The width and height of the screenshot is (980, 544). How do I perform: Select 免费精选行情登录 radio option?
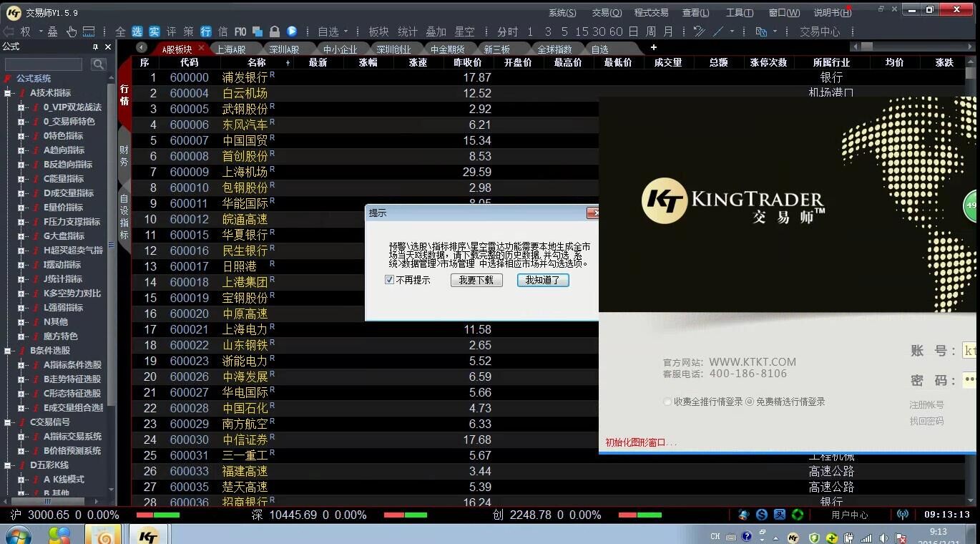(x=750, y=402)
